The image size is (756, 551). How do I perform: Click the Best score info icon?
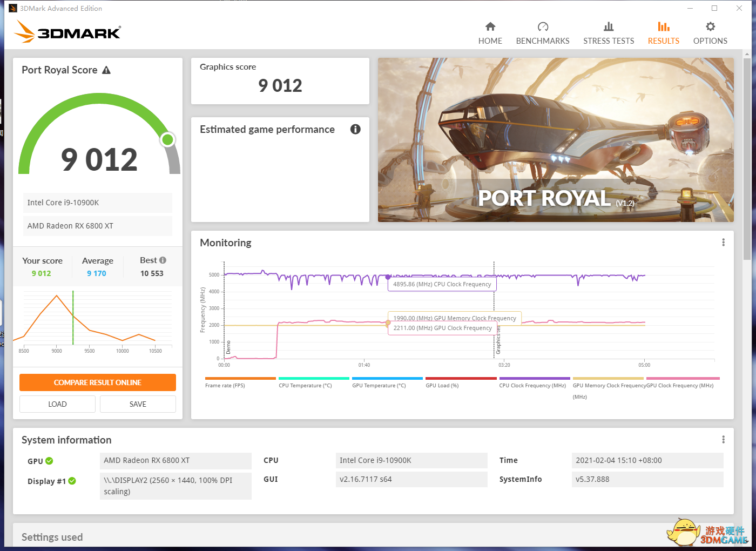[163, 260]
